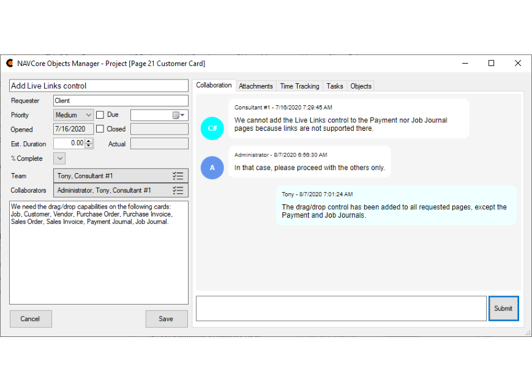Tick the Closed checkbox
The width and height of the screenshot is (532, 392).
click(100, 130)
